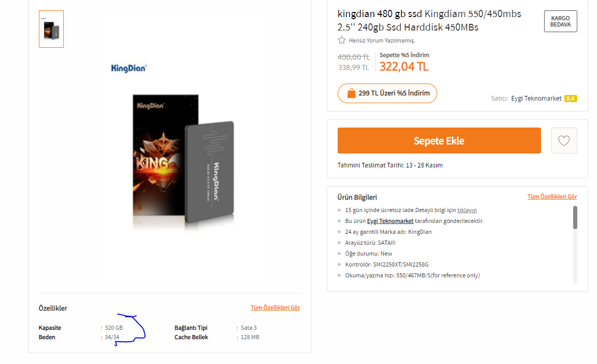Open the 299 TL Üzeri %5 İndirim offer
Viewport: 597px width, 364px height.
click(387, 93)
